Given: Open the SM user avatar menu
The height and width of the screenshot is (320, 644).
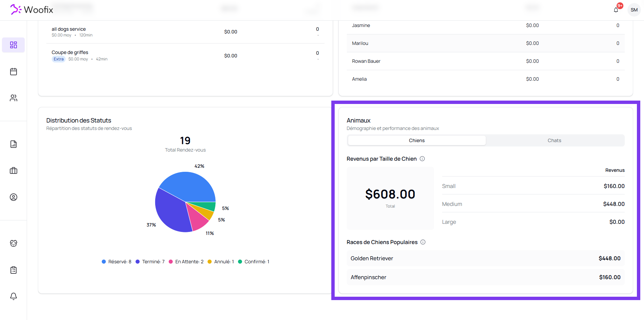Looking at the screenshot, I should pyautogui.click(x=634, y=10).
